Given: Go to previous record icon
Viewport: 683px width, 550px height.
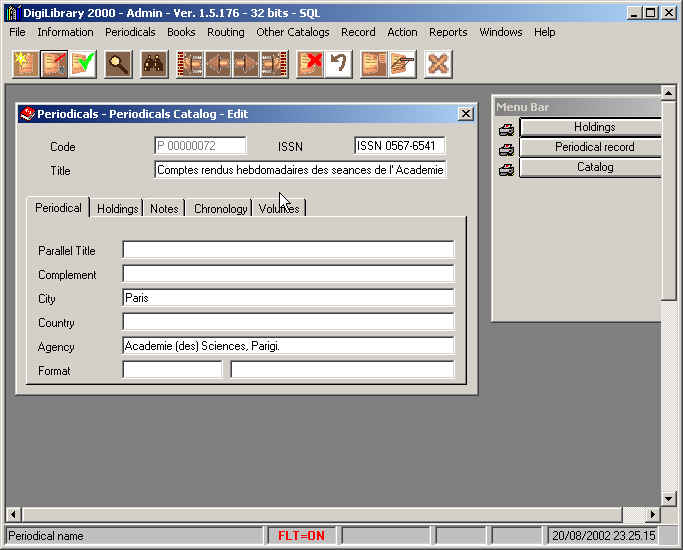Looking at the screenshot, I should pos(218,64).
